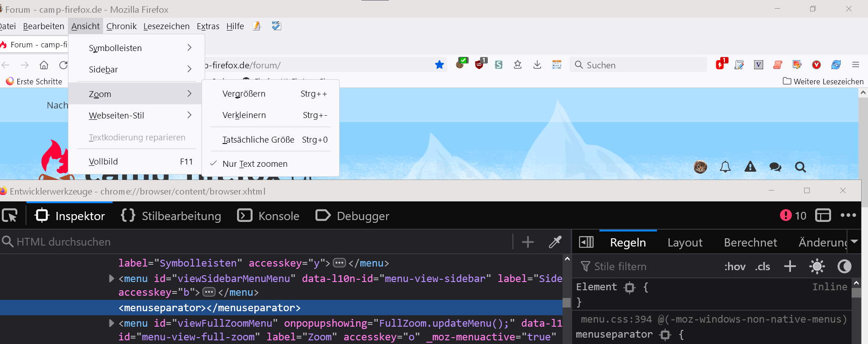Expand the viewSidebarMenuMenu node
The image size is (868, 344).
(x=111, y=278)
